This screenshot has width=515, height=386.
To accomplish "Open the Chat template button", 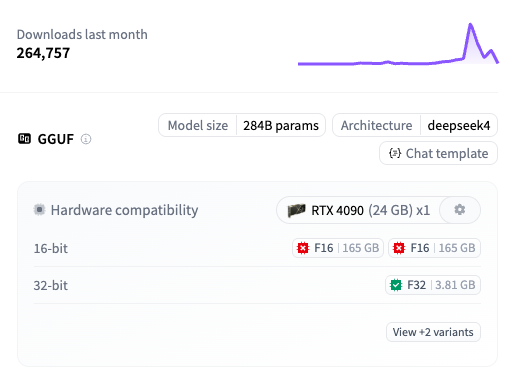I will (x=438, y=153).
